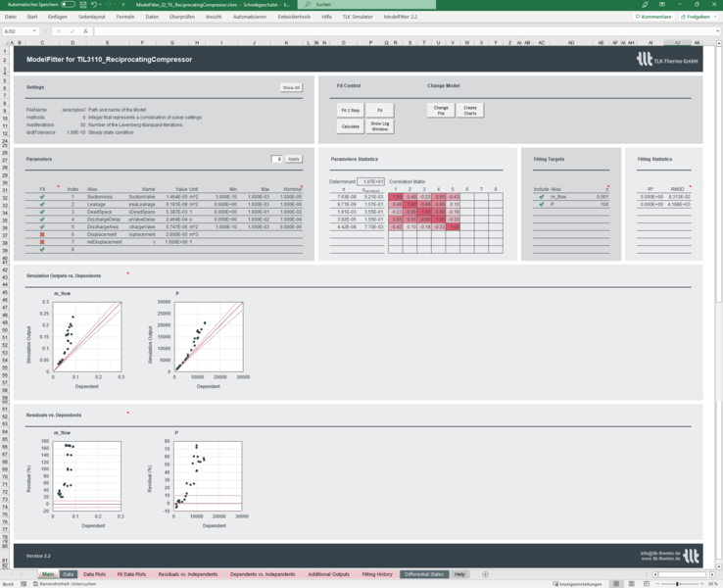723x588 pixels.
Task: Switch to the Data Plots sheet tab
Action: point(94,574)
